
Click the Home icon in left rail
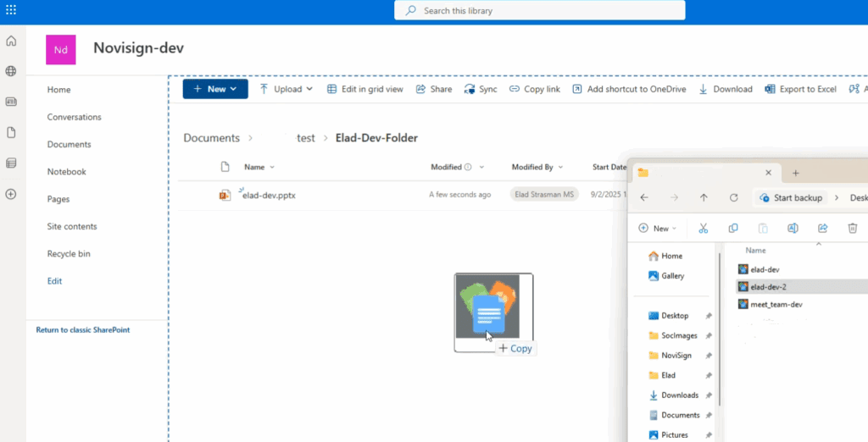(x=11, y=41)
